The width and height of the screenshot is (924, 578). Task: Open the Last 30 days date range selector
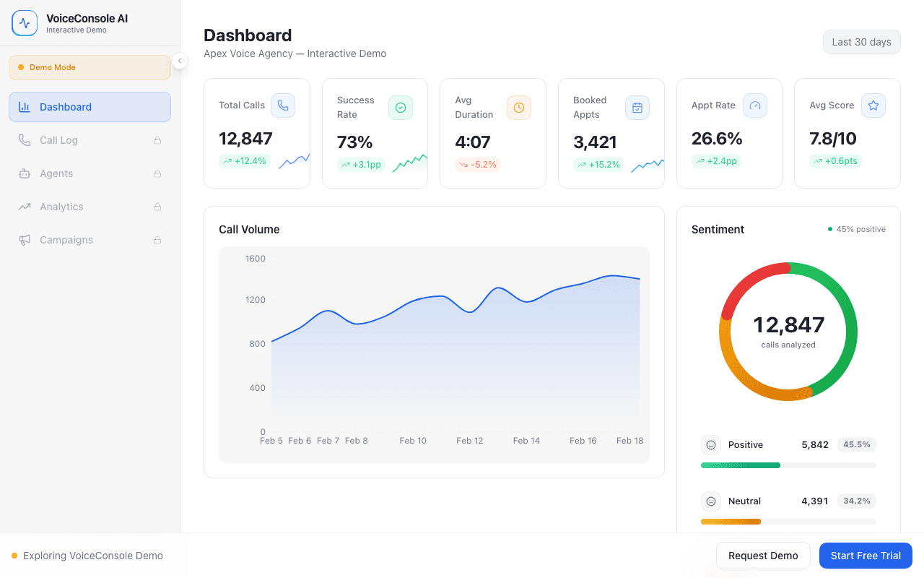point(861,42)
